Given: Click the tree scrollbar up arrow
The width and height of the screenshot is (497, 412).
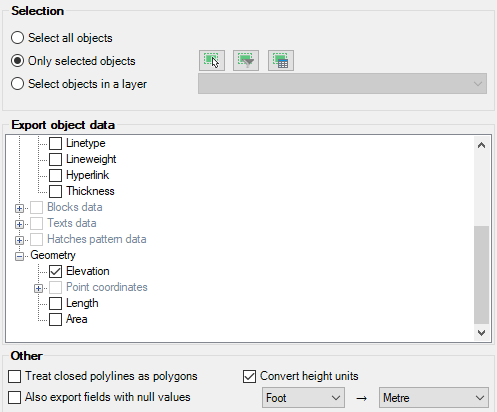Looking at the screenshot, I should [481, 145].
